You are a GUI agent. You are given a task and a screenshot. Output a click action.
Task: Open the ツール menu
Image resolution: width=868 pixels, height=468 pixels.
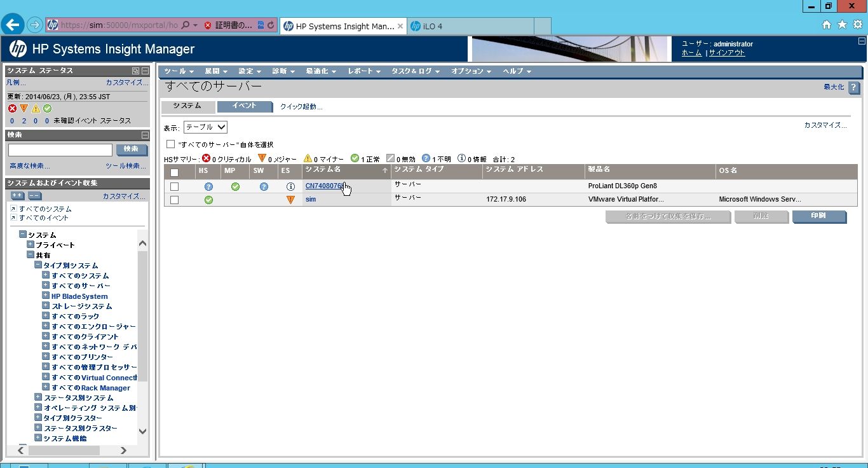[179, 71]
